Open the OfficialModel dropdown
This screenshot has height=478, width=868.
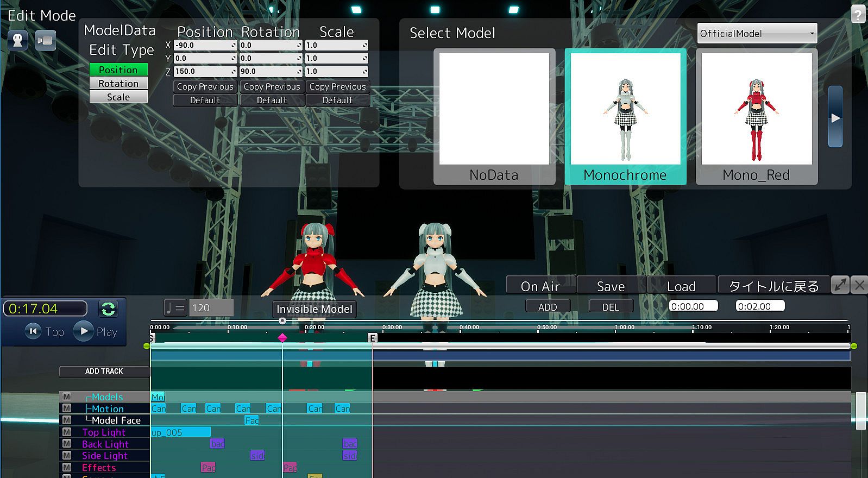757,33
